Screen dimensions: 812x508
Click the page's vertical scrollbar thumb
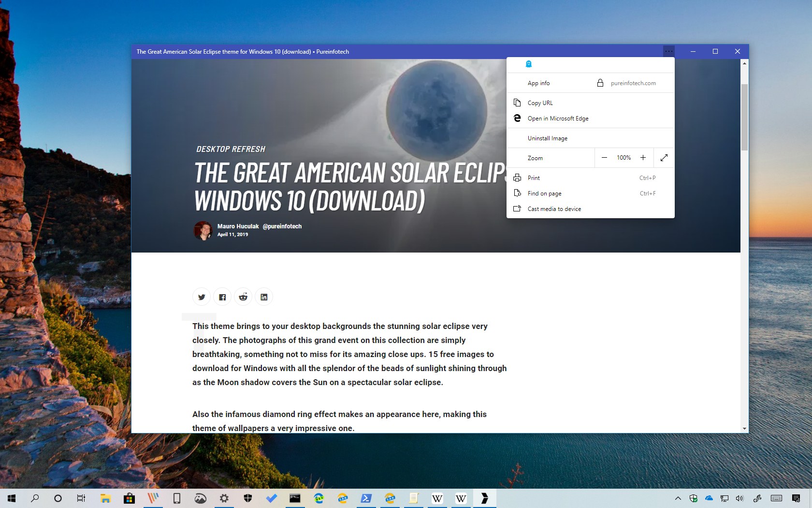point(744,118)
